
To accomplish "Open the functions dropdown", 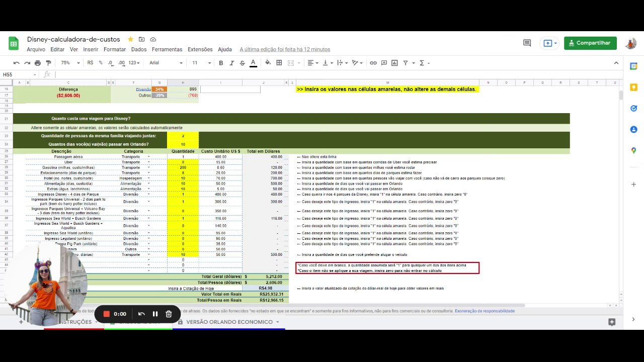I will coord(424,63).
